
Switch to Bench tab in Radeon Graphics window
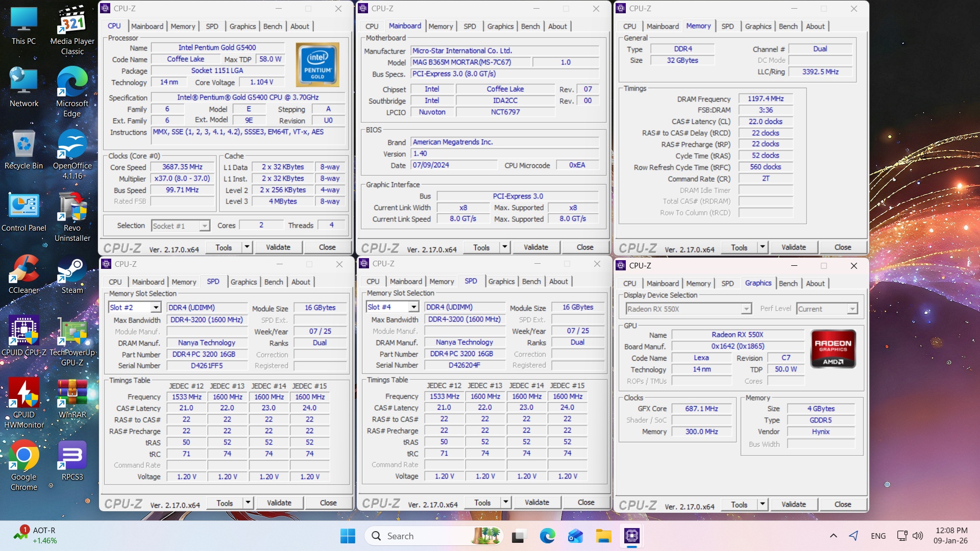[x=788, y=284]
